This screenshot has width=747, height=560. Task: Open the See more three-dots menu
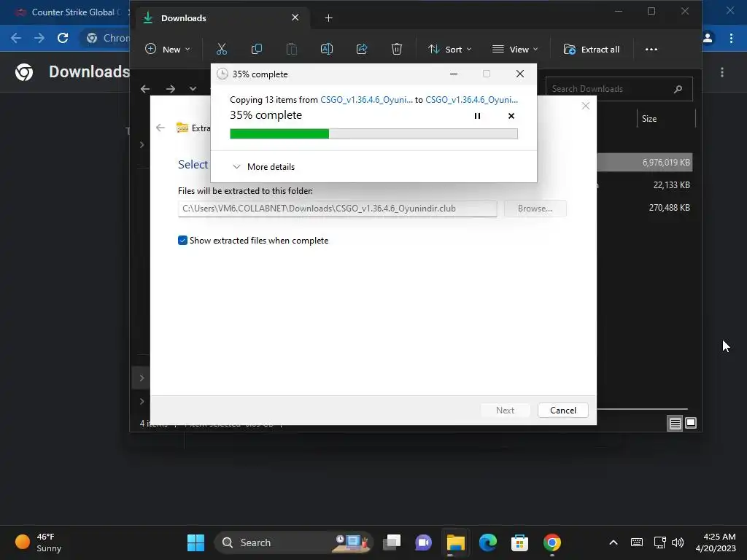(651, 49)
